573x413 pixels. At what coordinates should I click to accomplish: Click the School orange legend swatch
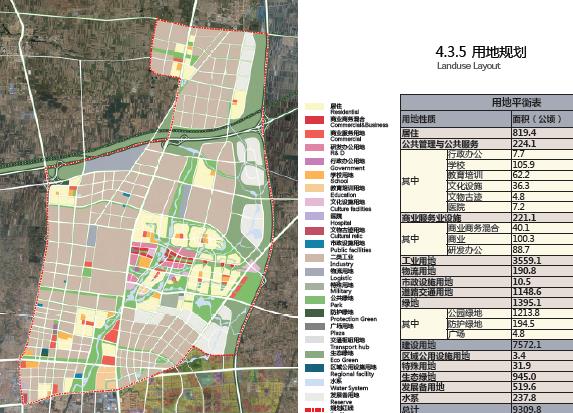click(315, 175)
